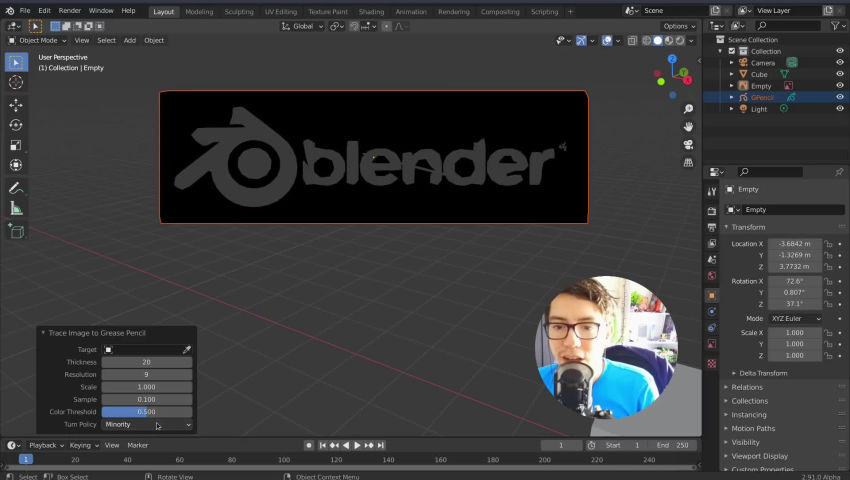Select the Scale tool
This screenshot has height=480, width=850.
16,145
